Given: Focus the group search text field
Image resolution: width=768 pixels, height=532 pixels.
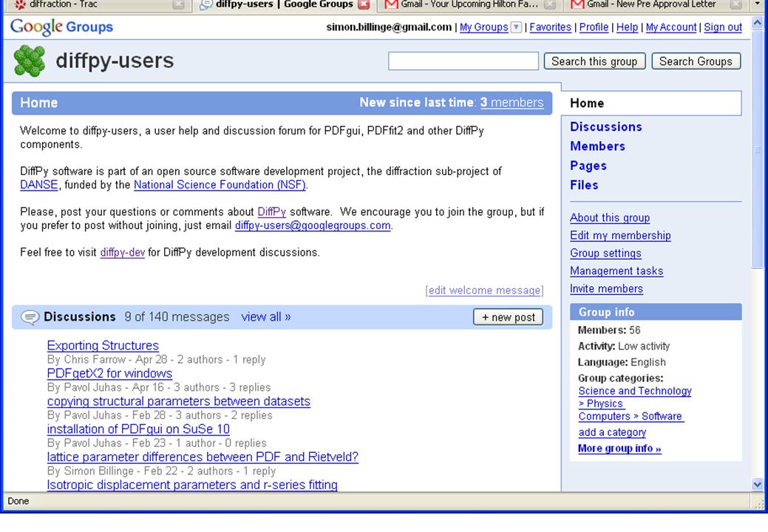Looking at the screenshot, I should coord(463,61).
